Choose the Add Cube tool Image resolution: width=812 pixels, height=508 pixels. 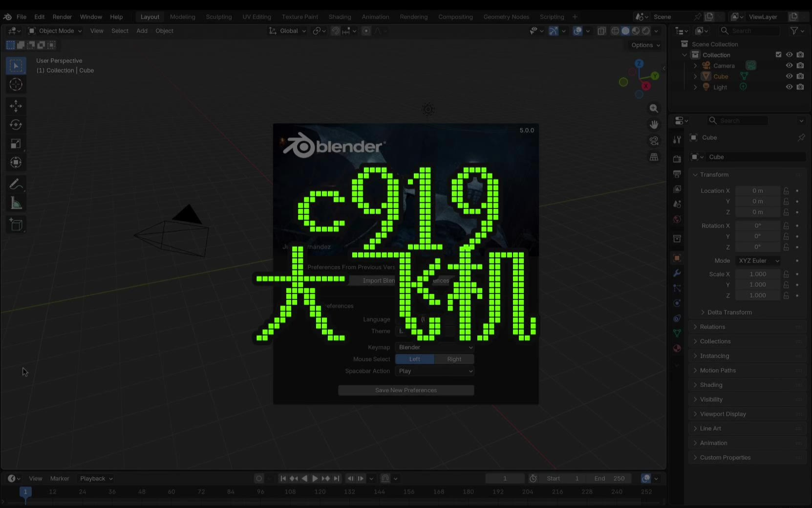pyautogui.click(x=16, y=225)
